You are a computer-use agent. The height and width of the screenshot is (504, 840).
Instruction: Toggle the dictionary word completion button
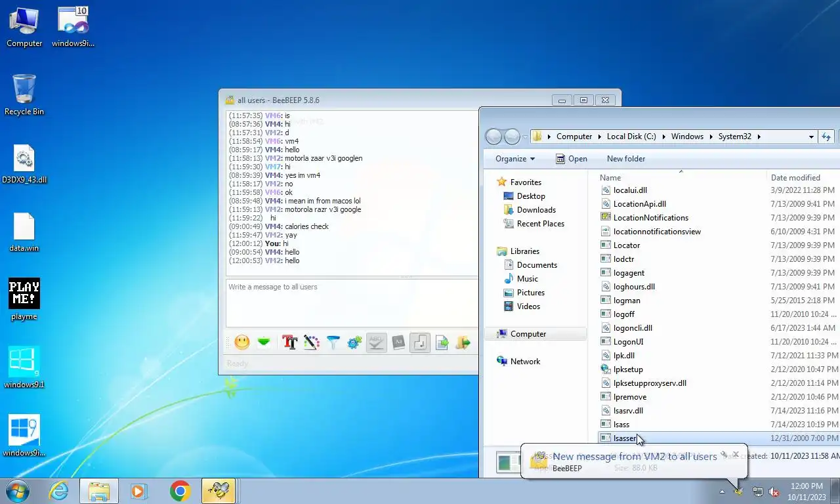(x=398, y=343)
